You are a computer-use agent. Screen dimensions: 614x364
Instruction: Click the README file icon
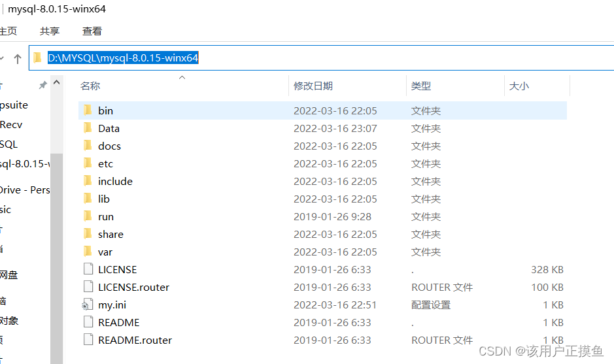coord(88,322)
